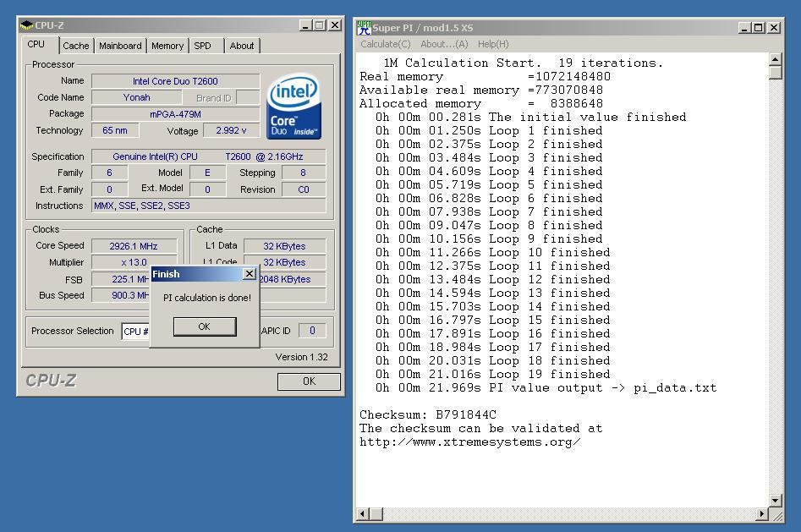This screenshot has width=801, height=532.
Task: Open the Mainboard tab in CPU-Z
Action: coord(120,46)
